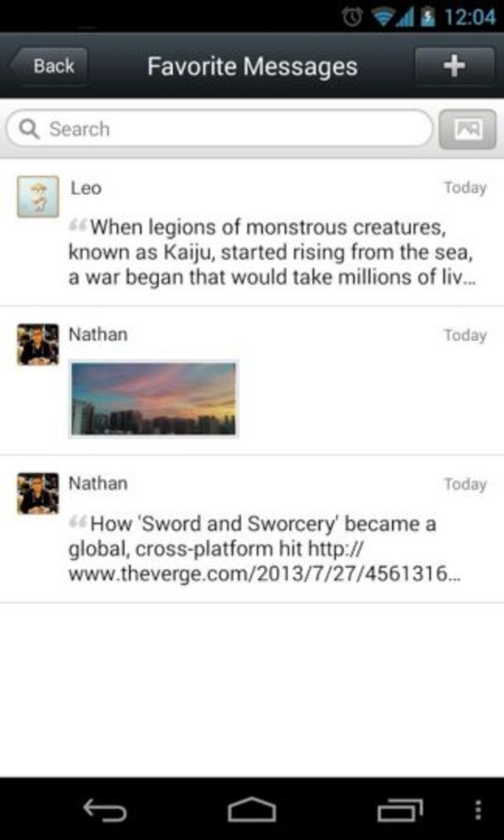
Task: Open the three-dot overflow menu icon
Action: [x=478, y=809]
